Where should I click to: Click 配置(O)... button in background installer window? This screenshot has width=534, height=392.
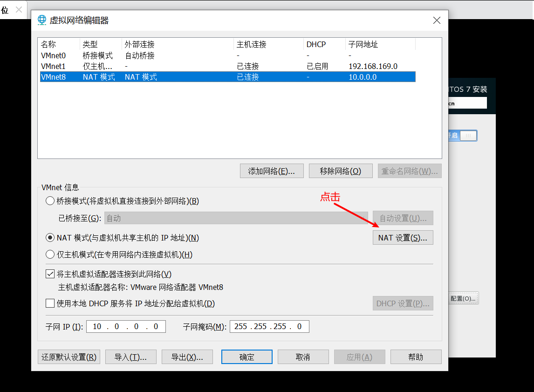464,298
